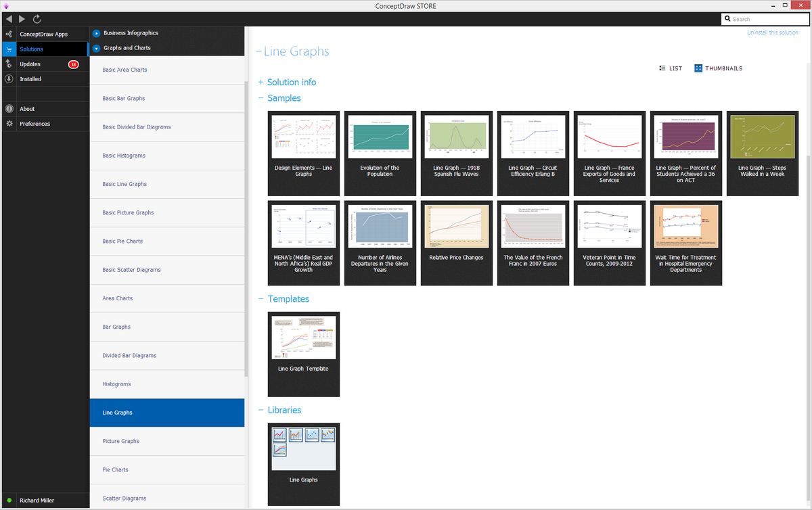Click the refresh icon in toolbar
Viewport: 812px width, 510px height.
click(x=37, y=19)
